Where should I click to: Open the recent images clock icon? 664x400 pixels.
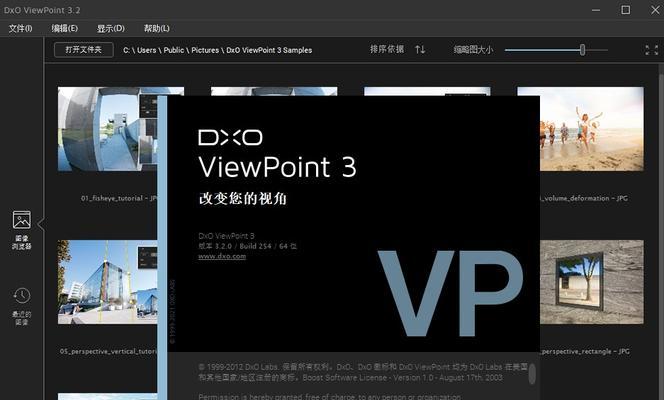coord(22,295)
